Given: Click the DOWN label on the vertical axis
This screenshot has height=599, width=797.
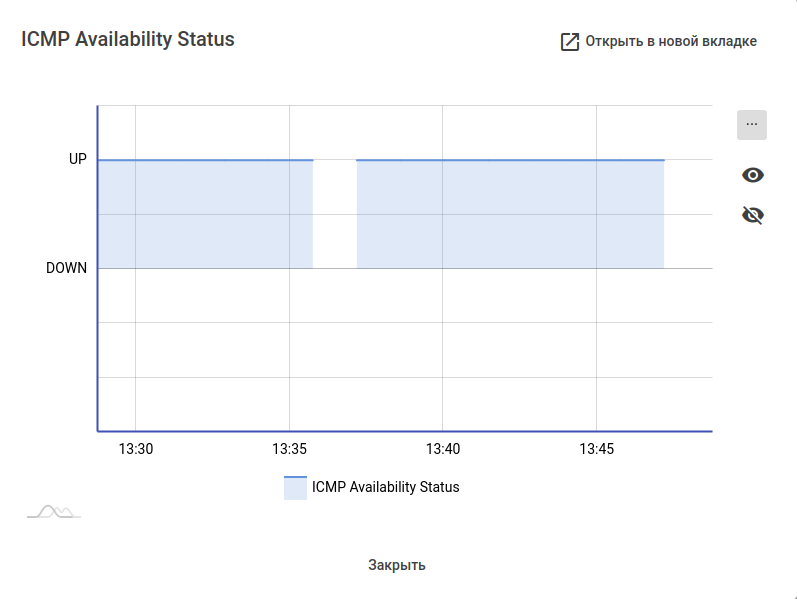Looking at the screenshot, I should tap(67, 268).
